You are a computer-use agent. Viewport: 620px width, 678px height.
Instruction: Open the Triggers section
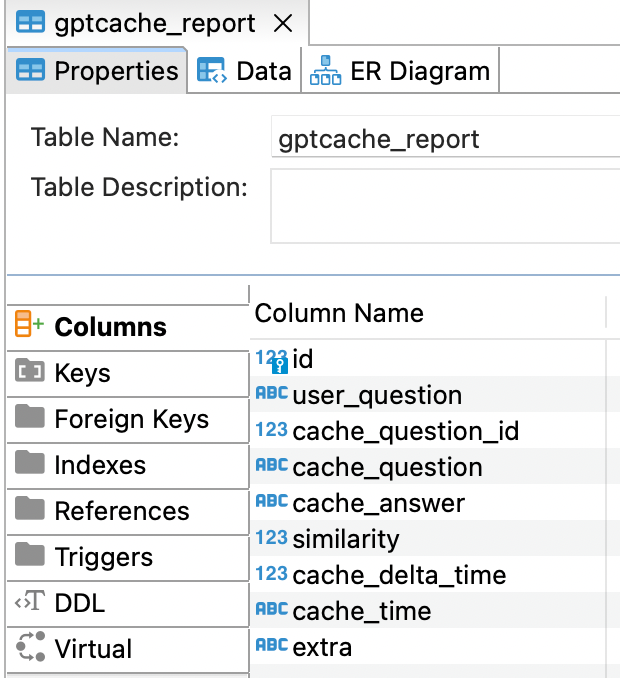128,557
